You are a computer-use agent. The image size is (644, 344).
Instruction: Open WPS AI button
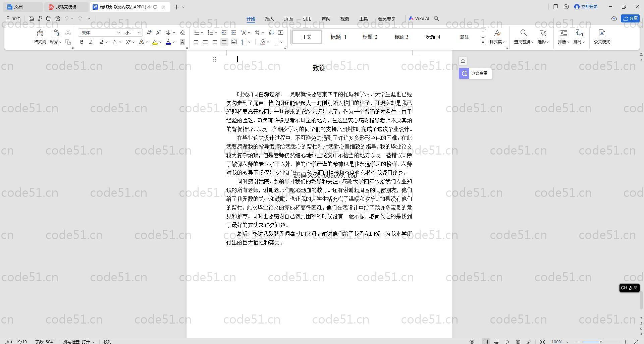click(x=419, y=18)
